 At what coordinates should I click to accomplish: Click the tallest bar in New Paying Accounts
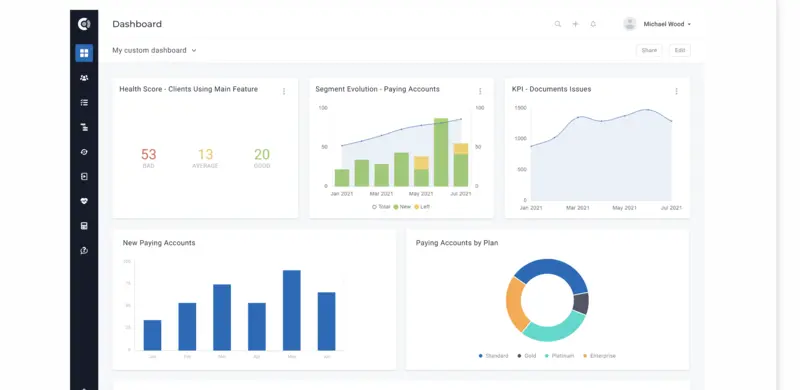point(292,310)
